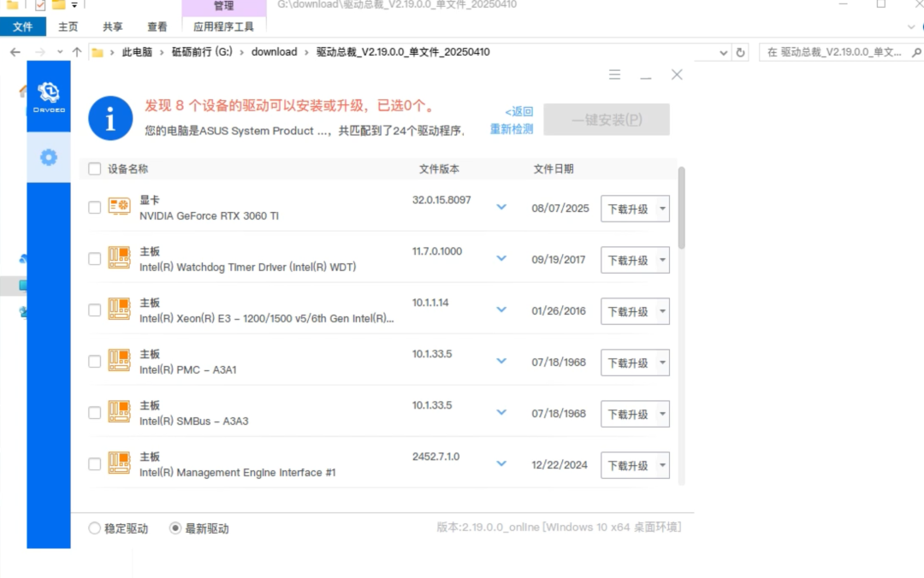Screen dimensions: 924x578
Task: Open dropdown arrow beside Watchdog 下载升级 button
Action: pyautogui.click(x=662, y=260)
